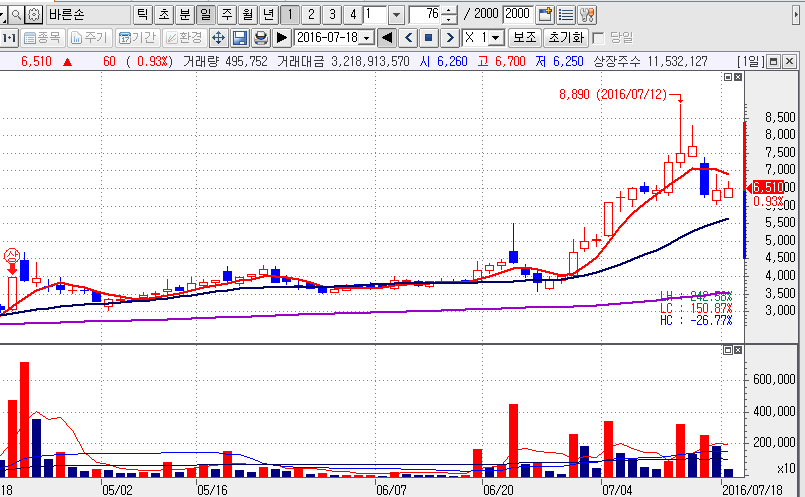Image resolution: width=805 pixels, height=497 pixels.
Task: Open the X 1 speed dropdown
Action: [495, 38]
